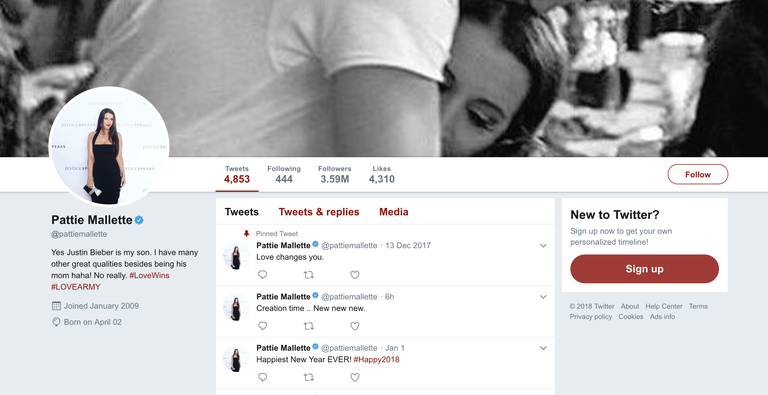Reply to the 'Happiest New Year EVER!' tweet

click(263, 377)
